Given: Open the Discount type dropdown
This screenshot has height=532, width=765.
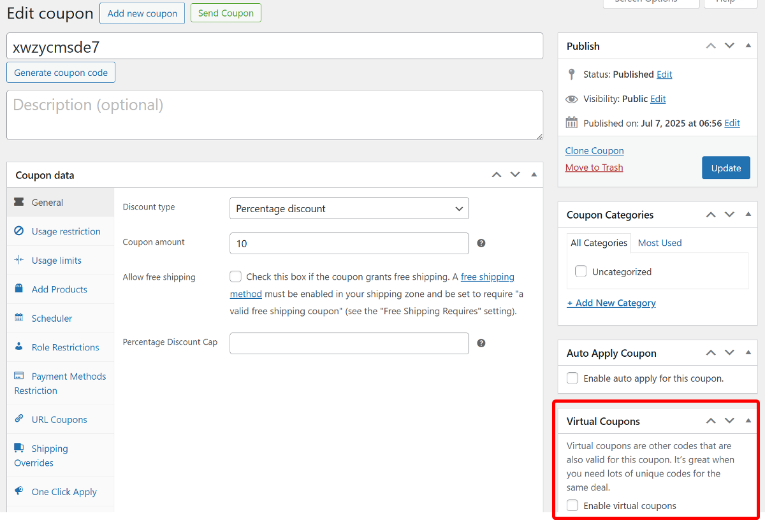Looking at the screenshot, I should click(349, 208).
